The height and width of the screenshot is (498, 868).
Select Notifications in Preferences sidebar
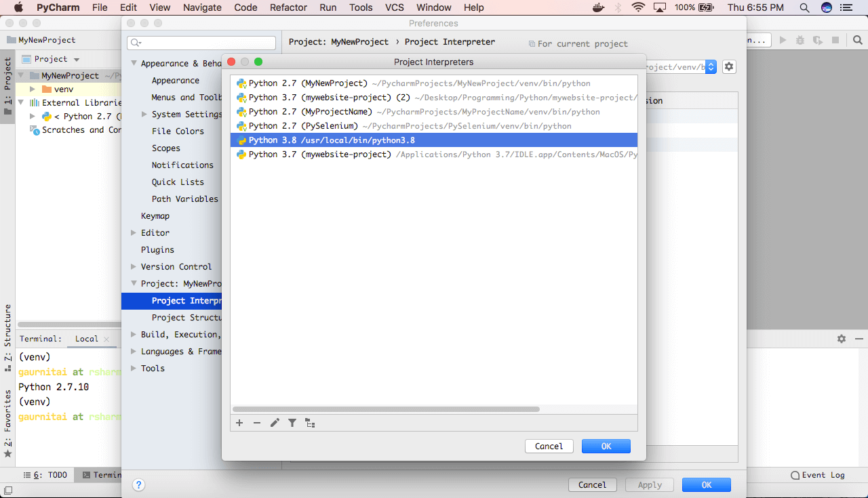pyautogui.click(x=182, y=165)
